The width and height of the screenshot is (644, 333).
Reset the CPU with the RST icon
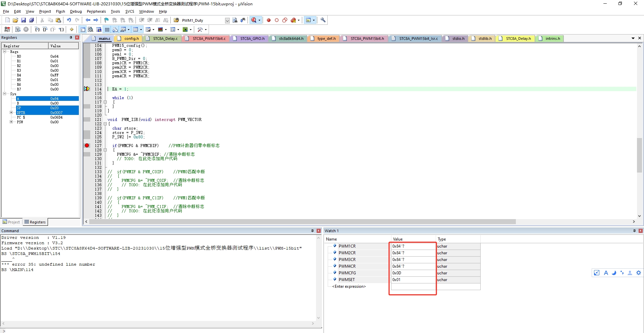pos(7,29)
